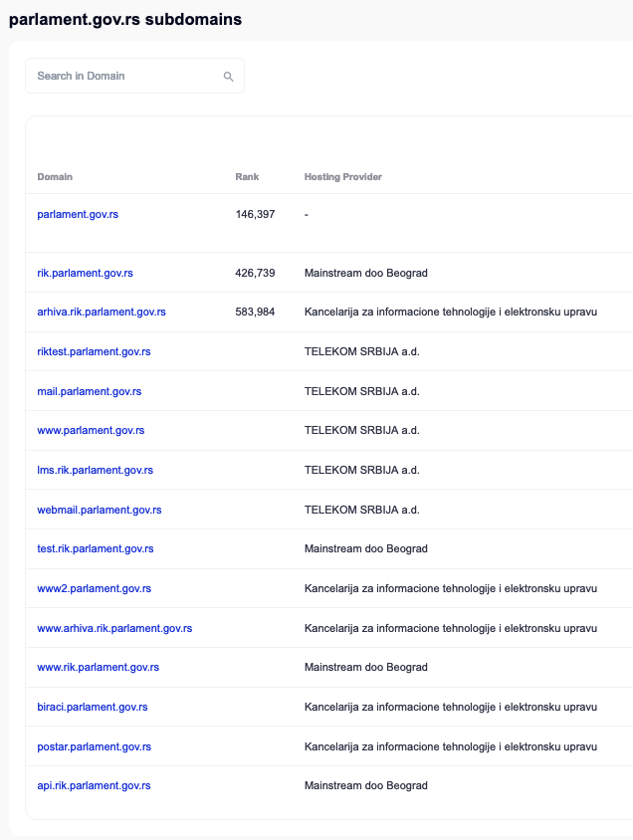The height and width of the screenshot is (840, 633).
Task: Click the parlament.gov.rs subdomains heading
Action: 125,19
